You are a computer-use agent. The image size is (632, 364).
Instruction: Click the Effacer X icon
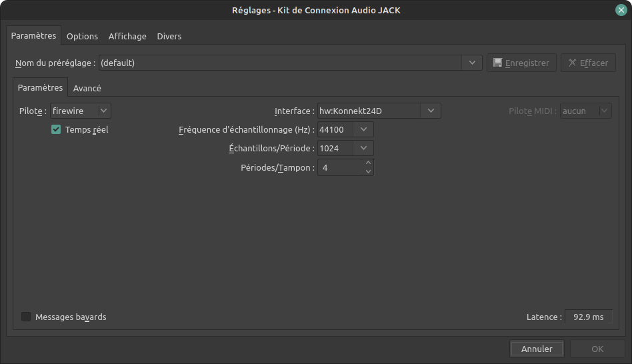[573, 63]
